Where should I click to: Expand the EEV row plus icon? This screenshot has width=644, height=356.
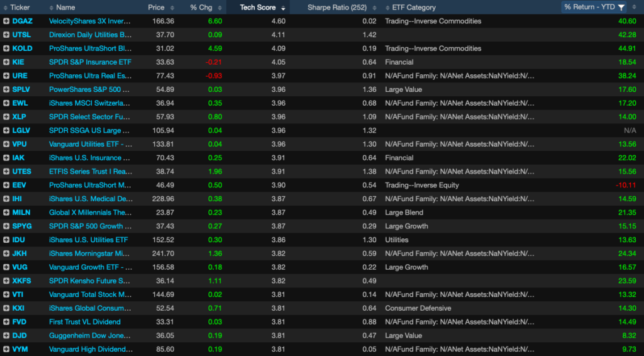tap(6, 185)
